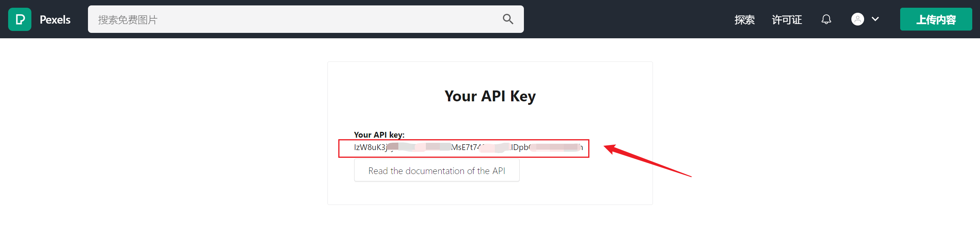Viewport: 980px width, 227px height.
Task: Click the Your API Key heading
Action: (x=490, y=96)
